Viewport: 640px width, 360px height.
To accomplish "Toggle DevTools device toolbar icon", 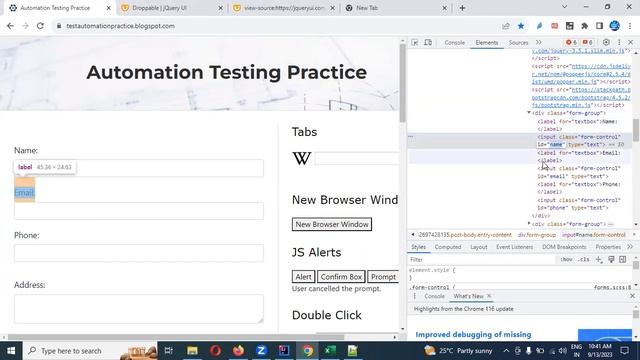I will pyautogui.click(x=428, y=42).
